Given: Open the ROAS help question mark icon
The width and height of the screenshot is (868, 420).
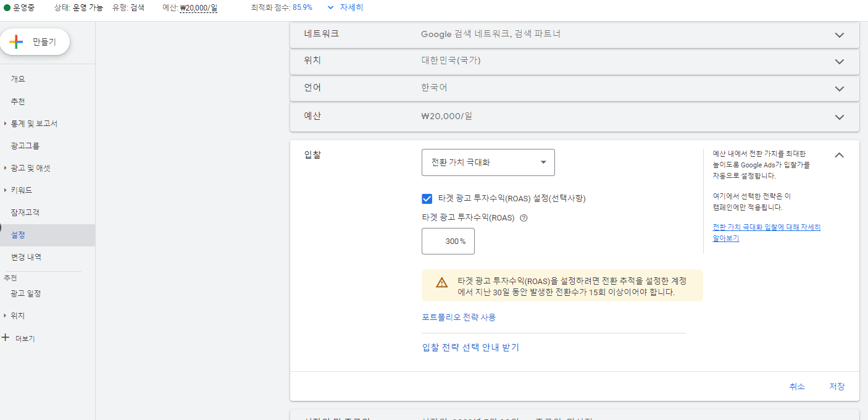Looking at the screenshot, I should click(523, 217).
